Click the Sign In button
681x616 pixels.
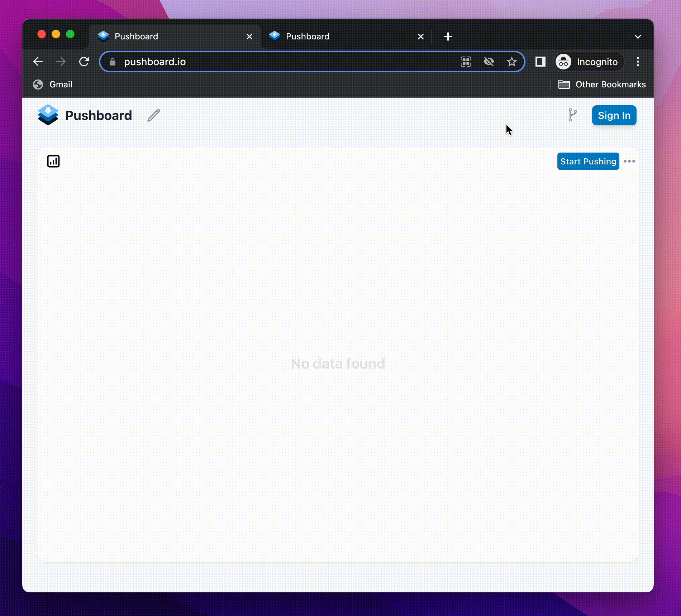[614, 115]
